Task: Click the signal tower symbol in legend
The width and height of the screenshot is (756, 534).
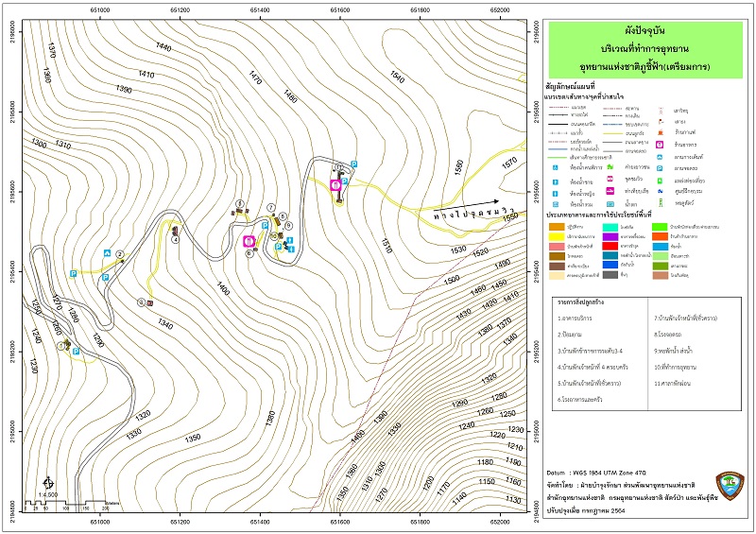Action: [661, 111]
